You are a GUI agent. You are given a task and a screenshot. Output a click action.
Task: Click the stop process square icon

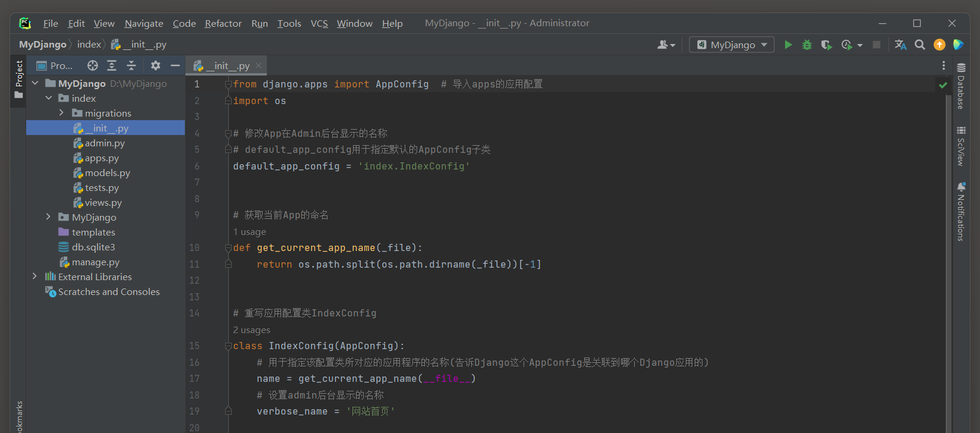pos(876,45)
